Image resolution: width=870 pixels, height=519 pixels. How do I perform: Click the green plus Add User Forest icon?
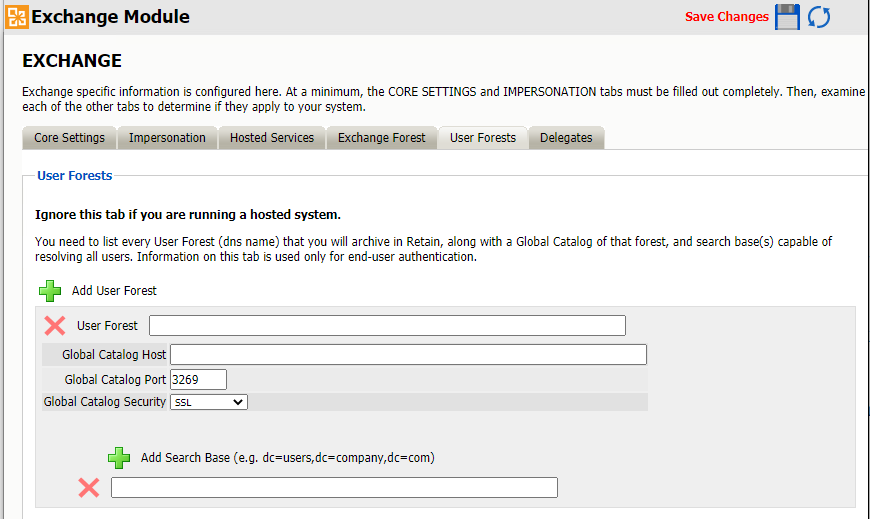tap(50, 291)
